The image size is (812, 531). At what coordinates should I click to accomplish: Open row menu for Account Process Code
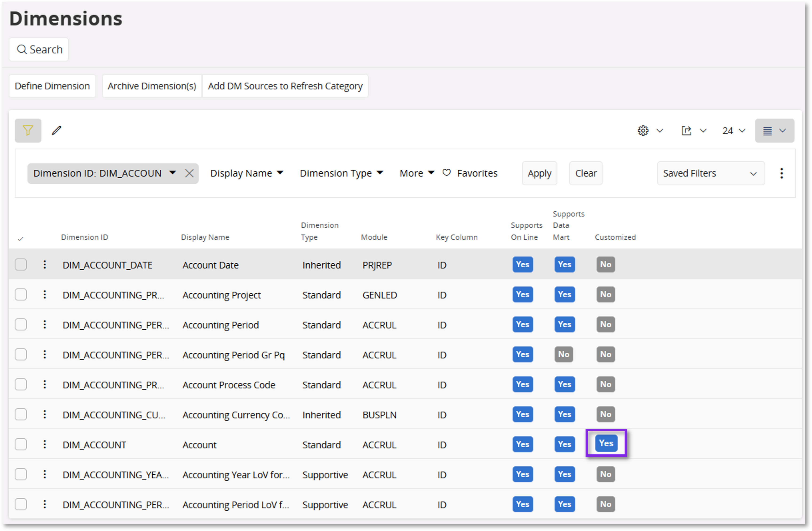(x=45, y=385)
